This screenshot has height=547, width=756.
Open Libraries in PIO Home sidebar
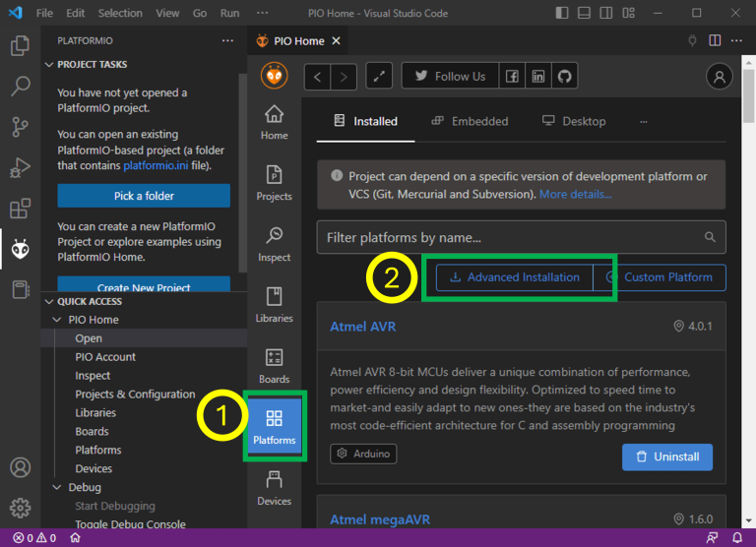click(274, 305)
